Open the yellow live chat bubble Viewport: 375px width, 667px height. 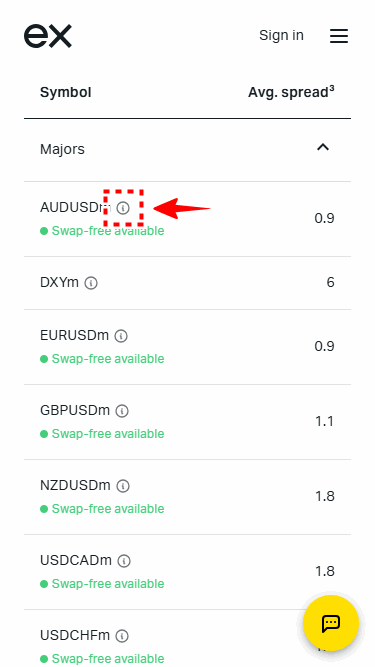[x=331, y=623]
